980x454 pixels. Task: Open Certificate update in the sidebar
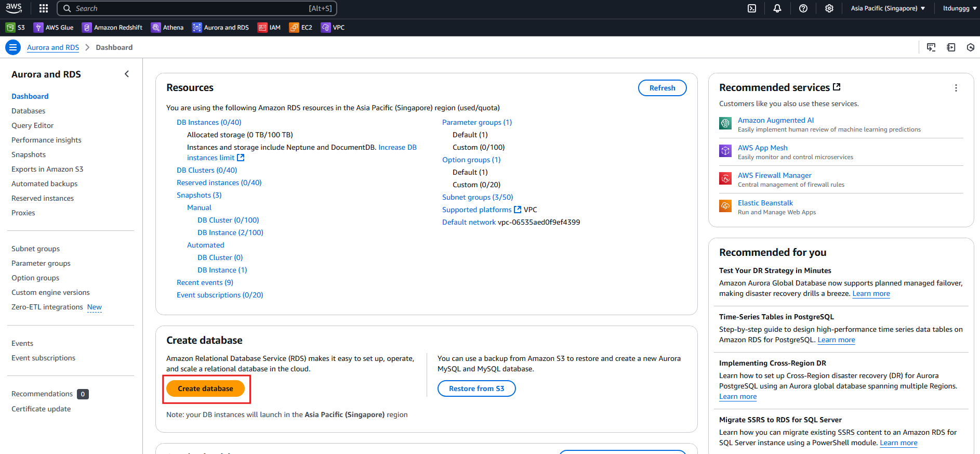pos(41,409)
